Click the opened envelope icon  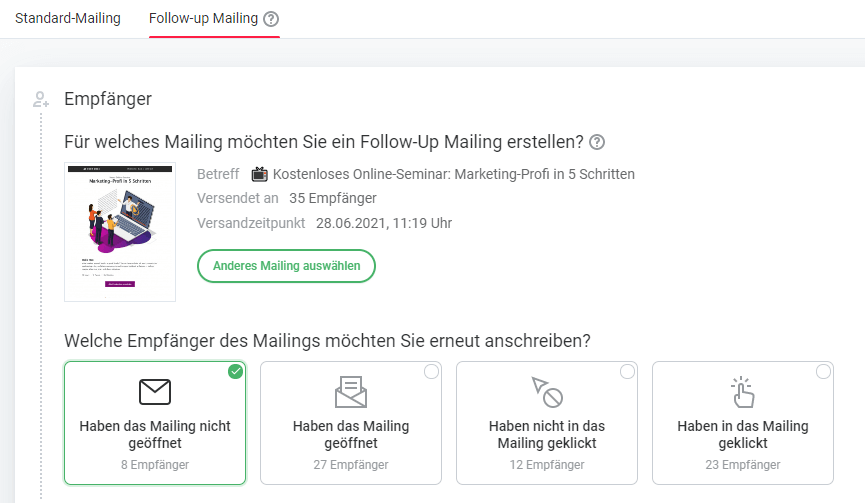(351, 392)
